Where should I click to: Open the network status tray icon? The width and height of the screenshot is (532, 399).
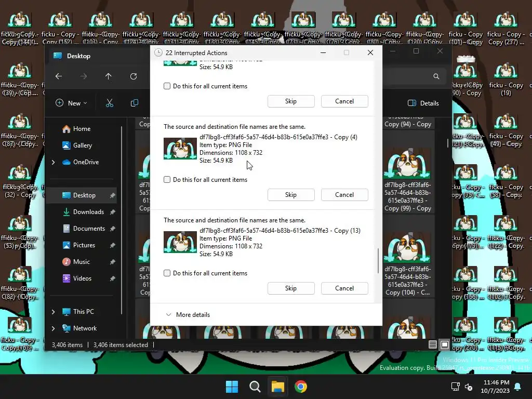[x=455, y=387]
